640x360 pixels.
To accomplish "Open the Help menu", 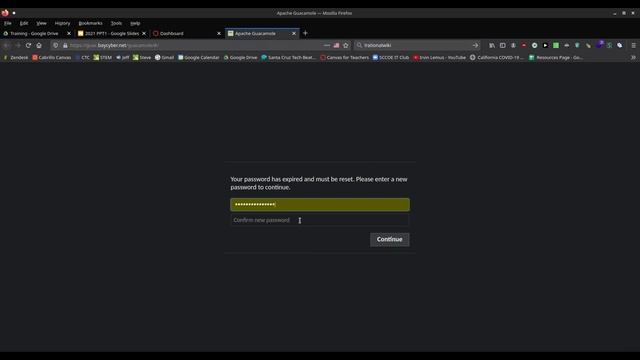I will coord(135,23).
